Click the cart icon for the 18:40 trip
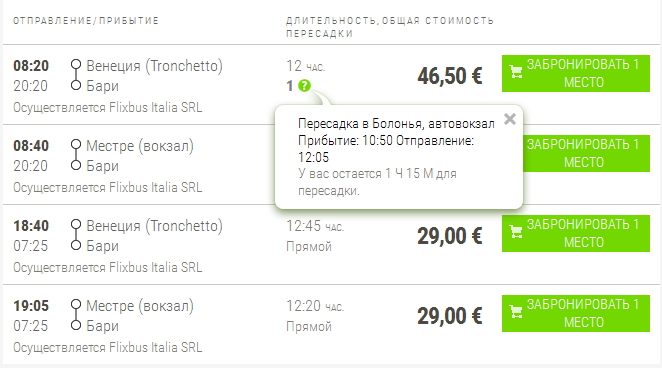Screen dimensions: 662x368 516,232
